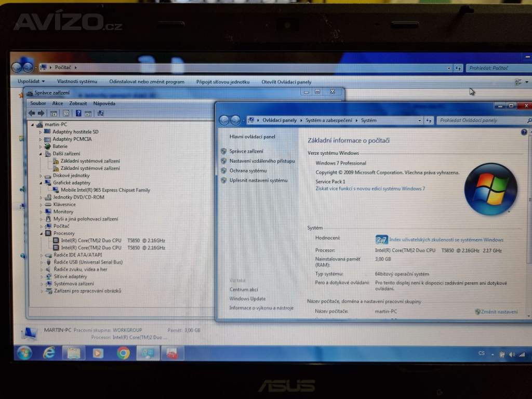This screenshot has height=399, width=532.
Task: Open the Uspořádat dropdown in Počítač window
Action: [x=31, y=82]
